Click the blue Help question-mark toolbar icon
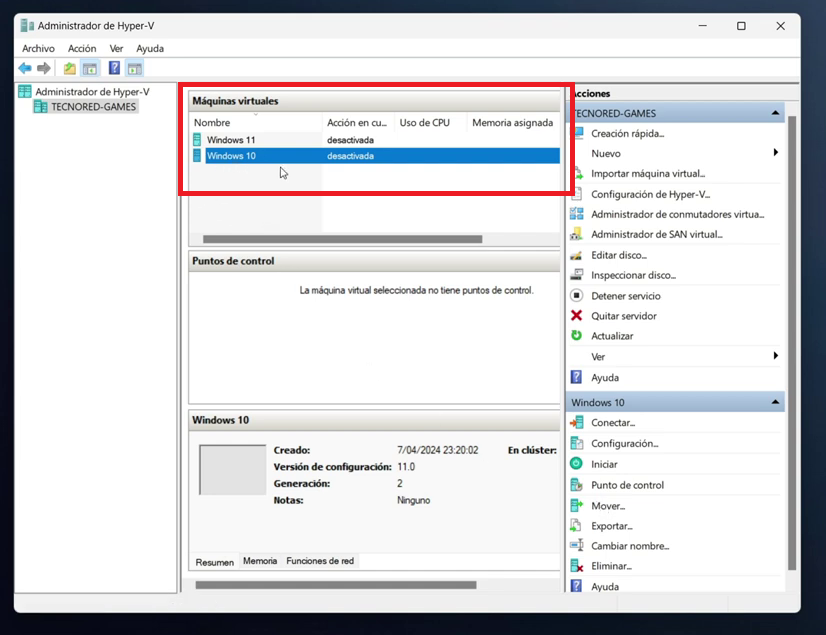 [x=114, y=68]
